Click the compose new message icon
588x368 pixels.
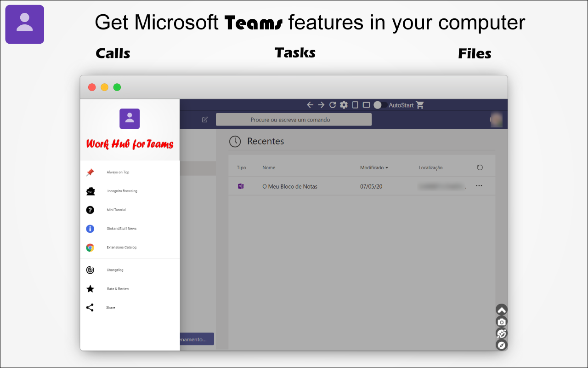pos(204,119)
